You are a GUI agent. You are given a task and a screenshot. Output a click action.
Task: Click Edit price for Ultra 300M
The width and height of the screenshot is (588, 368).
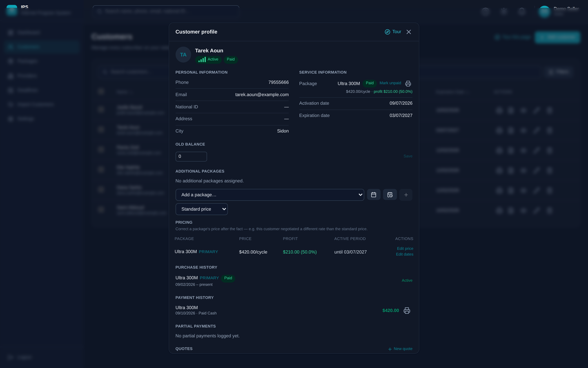point(405,249)
